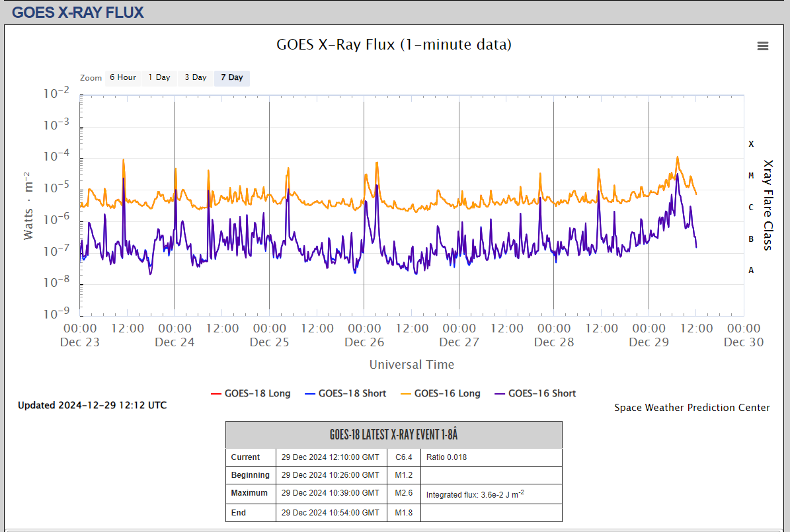Set chart zoom to 3 Day

point(195,77)
